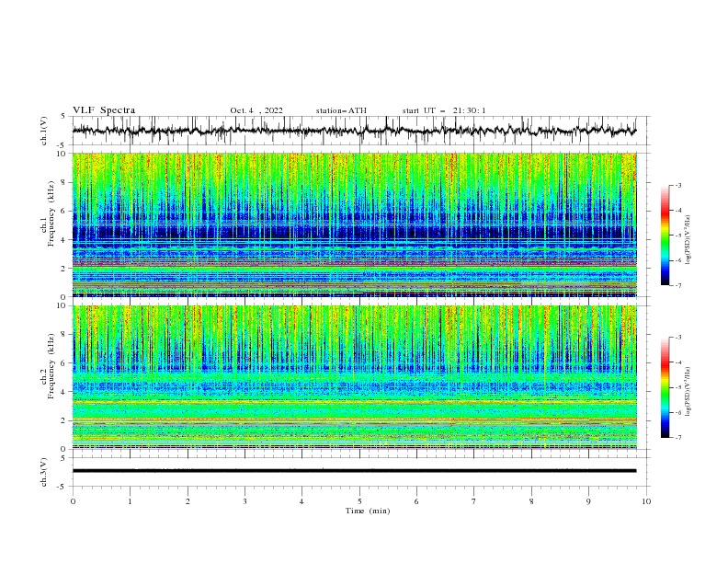Click time axis tick label "9"

point(588,501)
